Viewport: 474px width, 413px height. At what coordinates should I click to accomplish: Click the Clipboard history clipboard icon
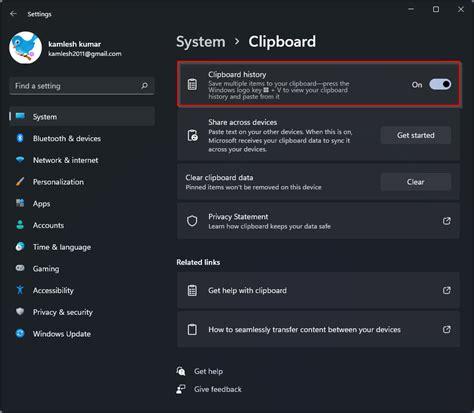pos(192,84)
